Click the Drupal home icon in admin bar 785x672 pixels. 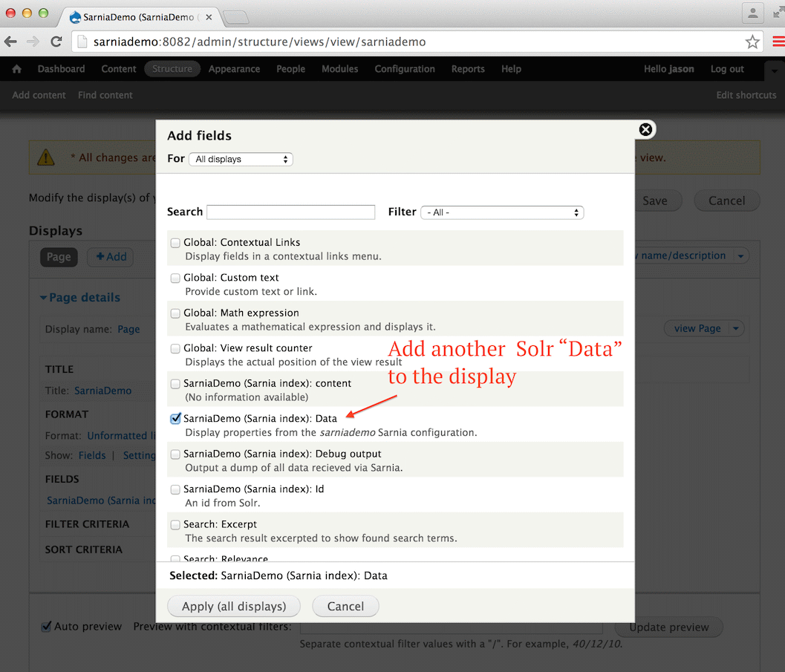point(17,69)
